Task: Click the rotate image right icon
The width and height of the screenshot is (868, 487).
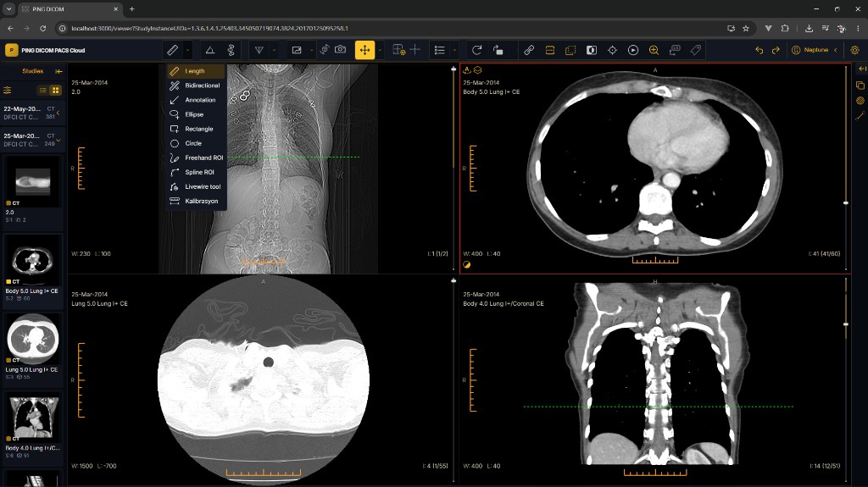Action: pos(498,50)
